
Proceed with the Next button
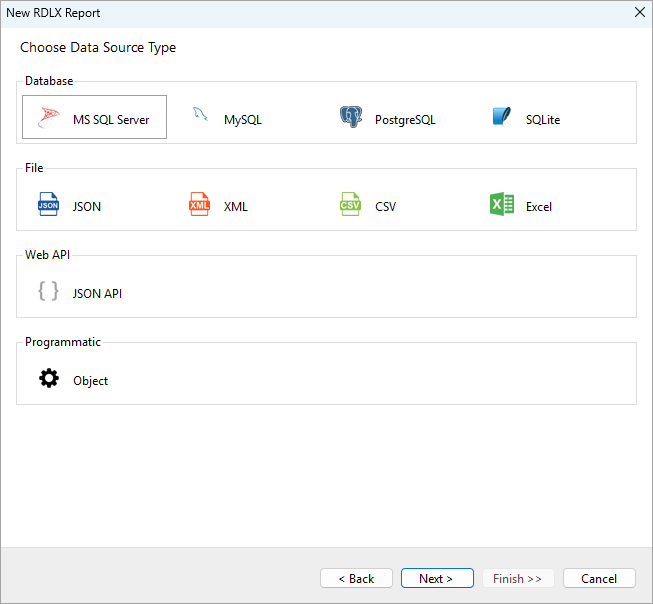(x=437, y=578)
